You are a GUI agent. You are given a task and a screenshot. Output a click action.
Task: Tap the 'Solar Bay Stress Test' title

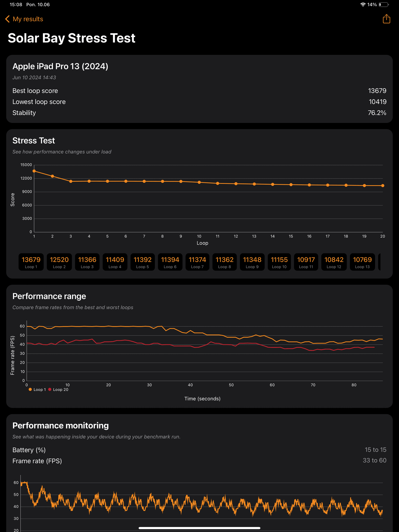[71, 38]
